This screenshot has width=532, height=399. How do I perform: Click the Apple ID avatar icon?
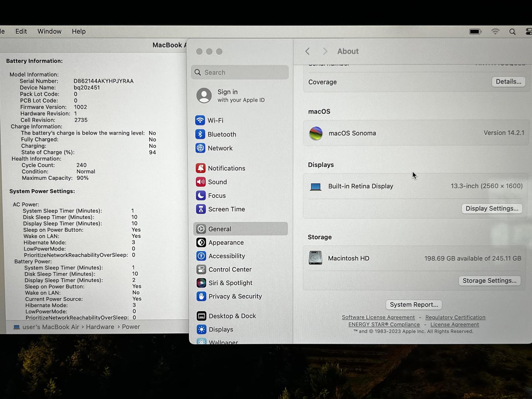204,96
